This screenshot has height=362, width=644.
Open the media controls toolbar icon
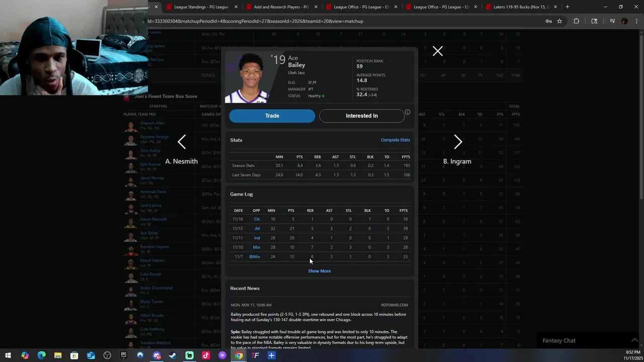[612, 21]
